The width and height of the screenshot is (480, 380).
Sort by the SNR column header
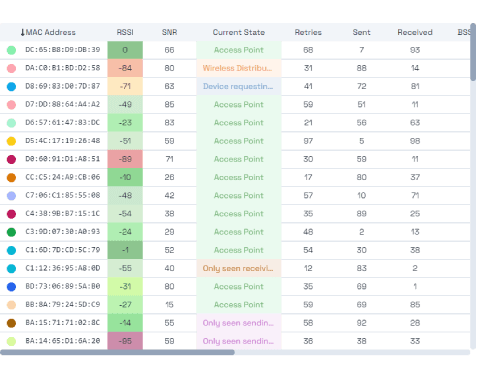point(169,32)
